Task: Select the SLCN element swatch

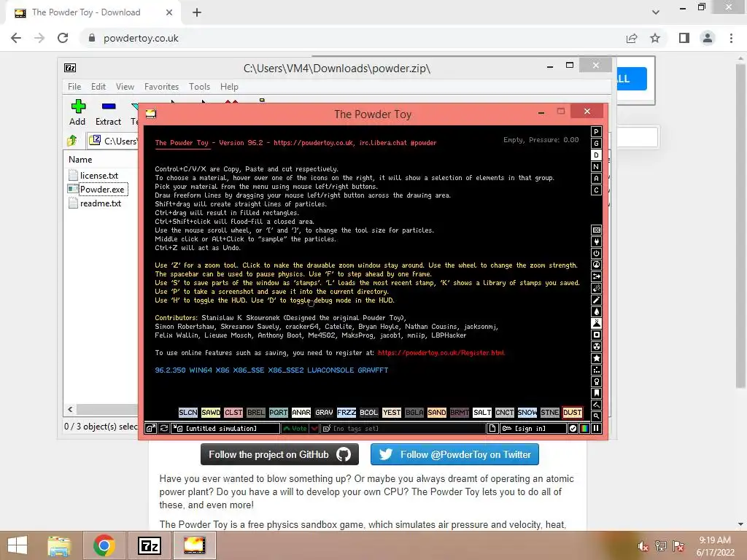Action: point(187,413)
